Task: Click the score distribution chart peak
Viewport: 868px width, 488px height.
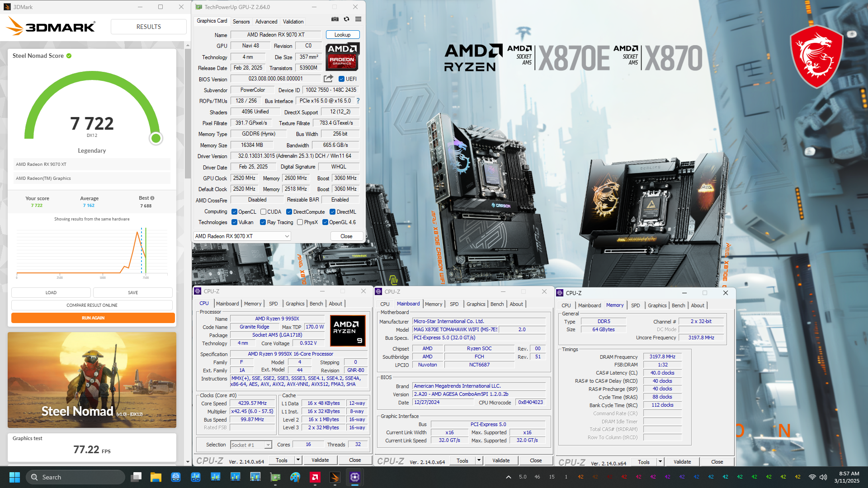Action: point(138,234)
